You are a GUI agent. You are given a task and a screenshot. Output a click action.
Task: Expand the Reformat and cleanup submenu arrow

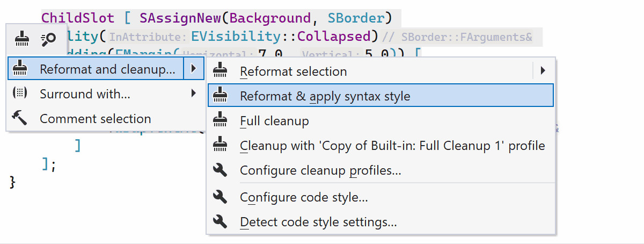pos(193,69)
